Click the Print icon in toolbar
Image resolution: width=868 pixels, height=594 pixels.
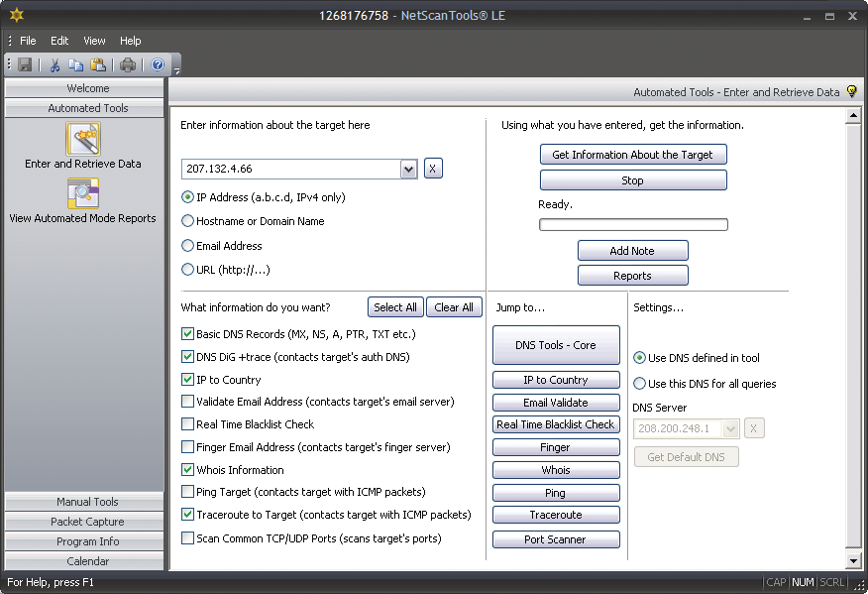[128, 65]
